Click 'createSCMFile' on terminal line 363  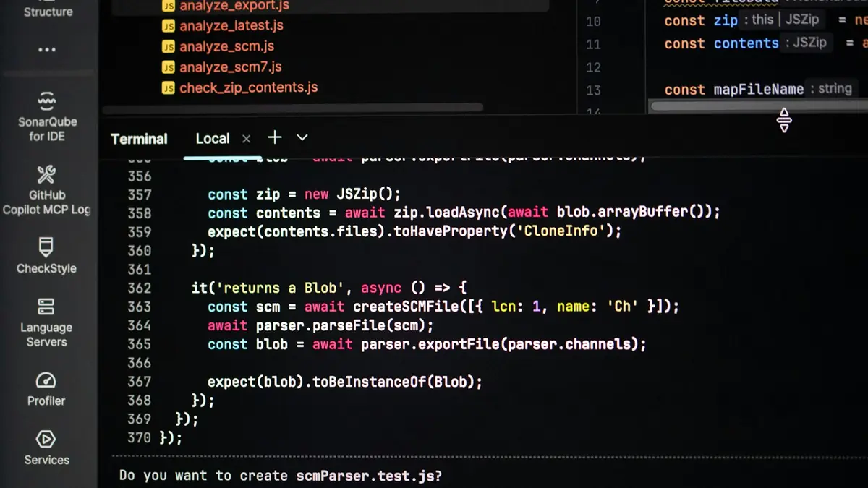coord(406,307)
